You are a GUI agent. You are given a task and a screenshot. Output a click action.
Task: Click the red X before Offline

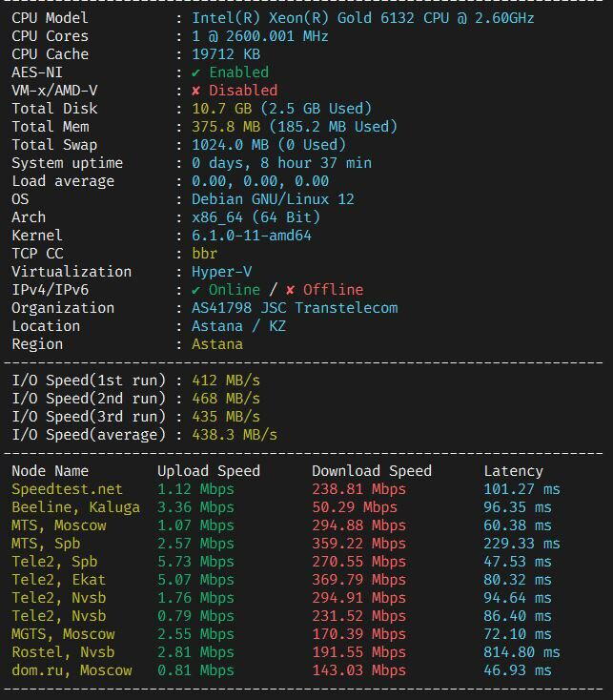click(291, 290)
